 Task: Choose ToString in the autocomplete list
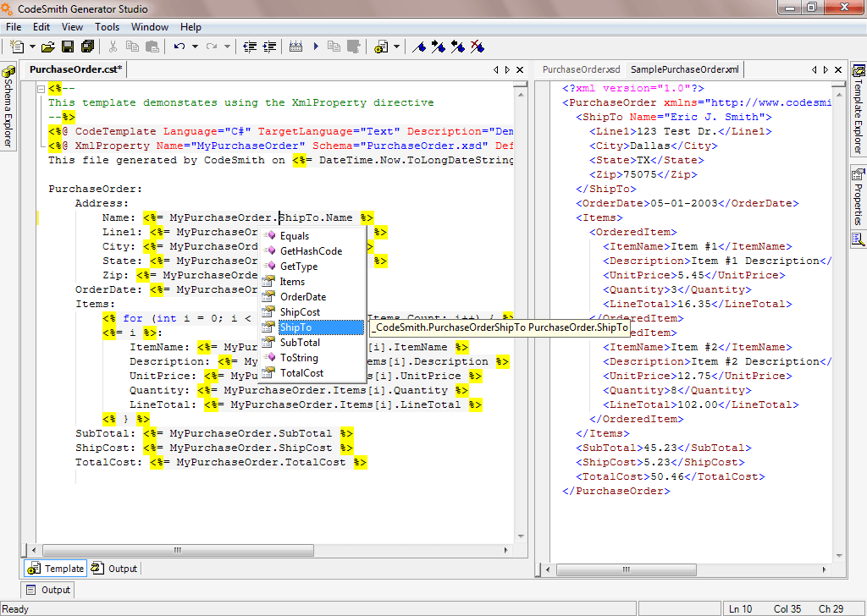point(313,358)
